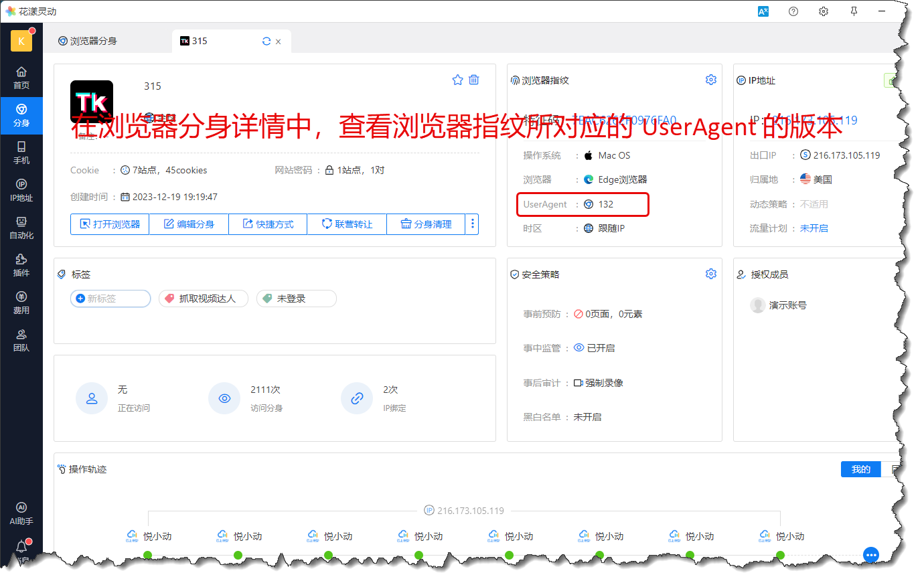Click the 2111次 visit count

[265, 390]
